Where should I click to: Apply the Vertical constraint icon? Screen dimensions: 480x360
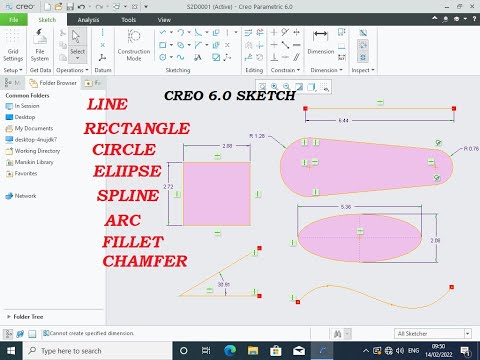click(274, 32)
